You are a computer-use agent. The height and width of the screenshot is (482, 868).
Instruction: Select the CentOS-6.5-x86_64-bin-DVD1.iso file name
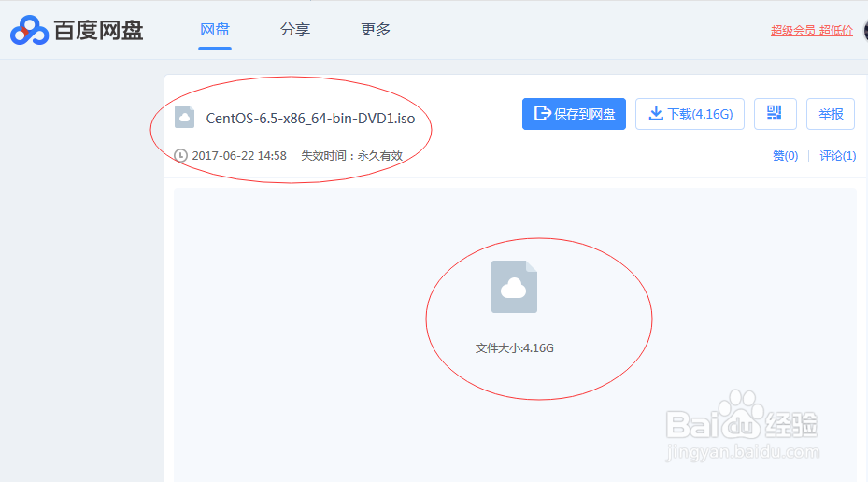tap(310, 119)
